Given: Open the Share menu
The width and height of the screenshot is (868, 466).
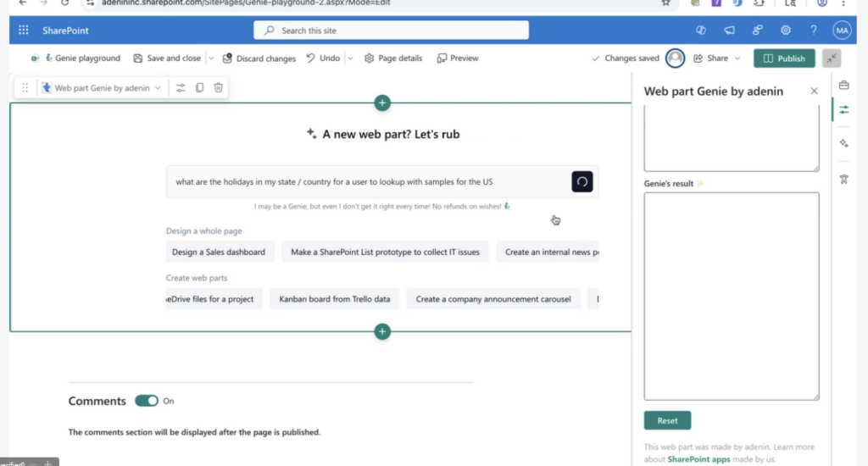Looking at the screenshot, I should pos(717,58).
